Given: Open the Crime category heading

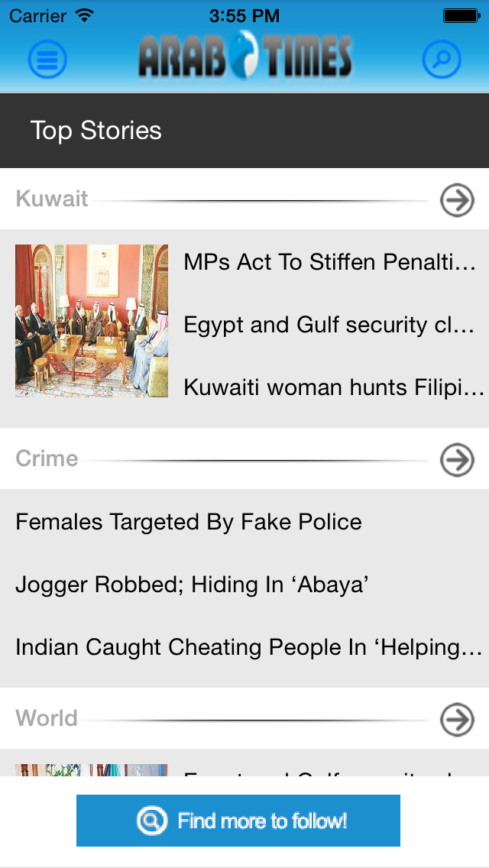Looking at the screenshot, I should [x=47, y=458].
